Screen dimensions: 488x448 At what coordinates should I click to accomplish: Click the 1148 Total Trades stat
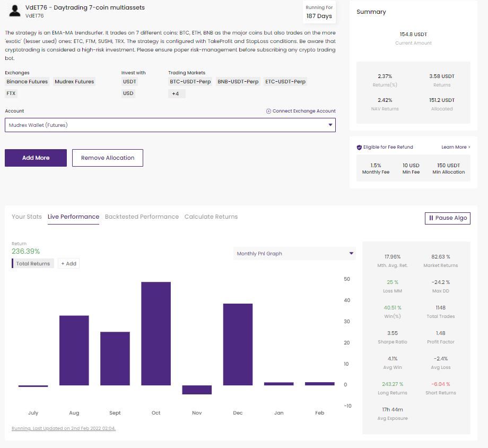441,312
